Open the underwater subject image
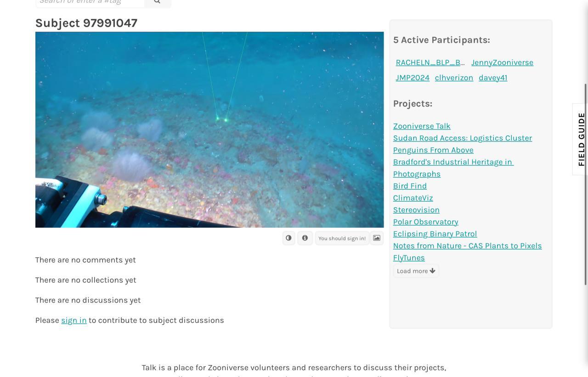Screen dimensions: 588x377 (209, 129)
